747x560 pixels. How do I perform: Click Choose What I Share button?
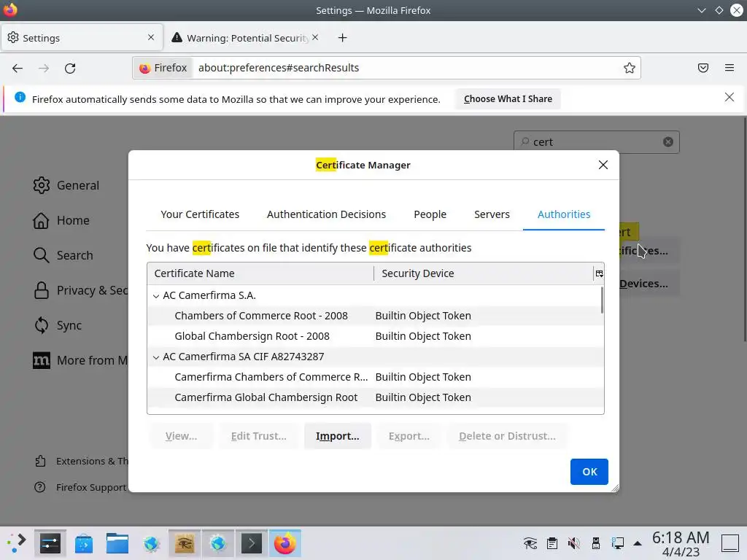point(508,99)
